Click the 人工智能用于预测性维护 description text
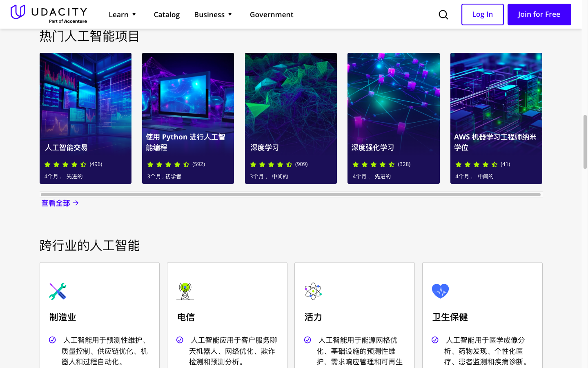Viewport: 588px width, 368px height. coord(104,351)
